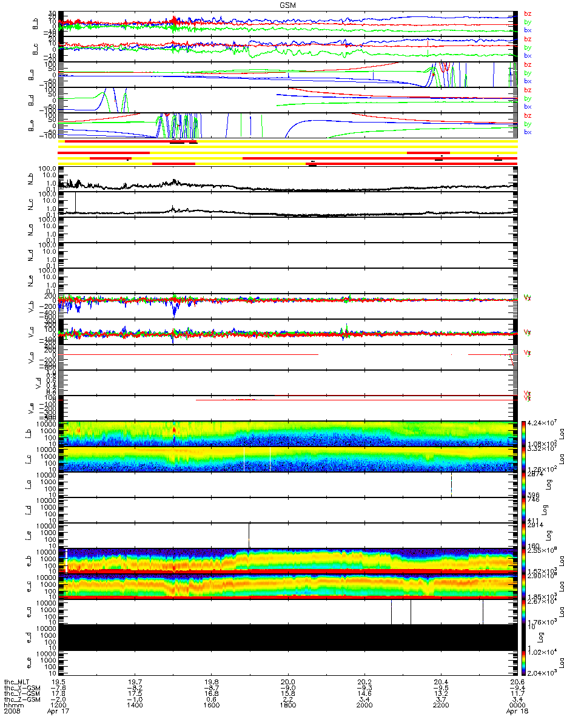Click the 2200 time tick label
This screenshot has height=728, width=564.
[440, 705]
